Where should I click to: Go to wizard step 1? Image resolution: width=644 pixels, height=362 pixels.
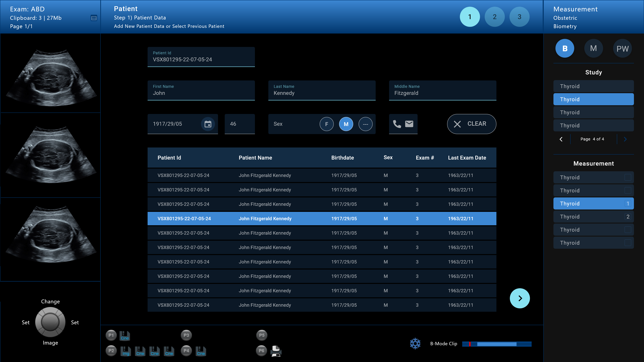470,17
